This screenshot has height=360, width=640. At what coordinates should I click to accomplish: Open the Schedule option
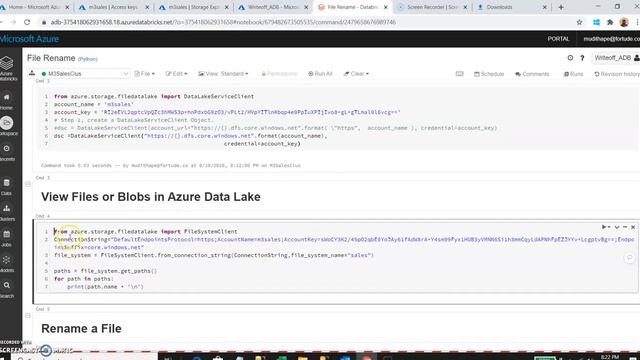coord(489,74)
